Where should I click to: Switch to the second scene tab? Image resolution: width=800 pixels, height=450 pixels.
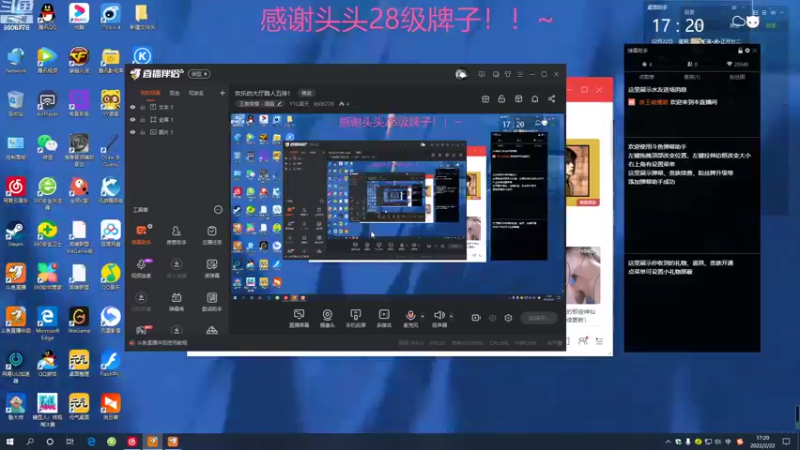click(x=174, y=93)
